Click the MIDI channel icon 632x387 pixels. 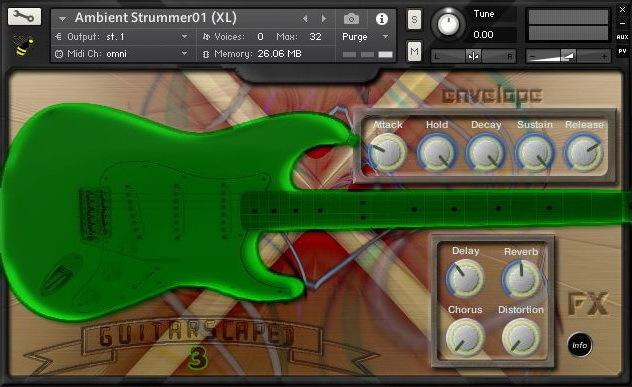click(59, 54)
